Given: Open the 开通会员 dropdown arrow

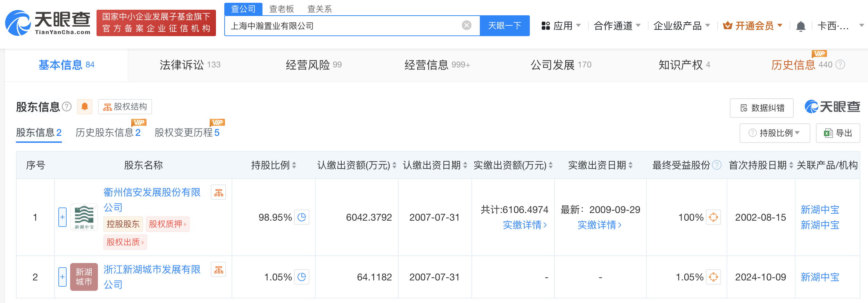Looking at the screenshot, I should click(780, 25).
